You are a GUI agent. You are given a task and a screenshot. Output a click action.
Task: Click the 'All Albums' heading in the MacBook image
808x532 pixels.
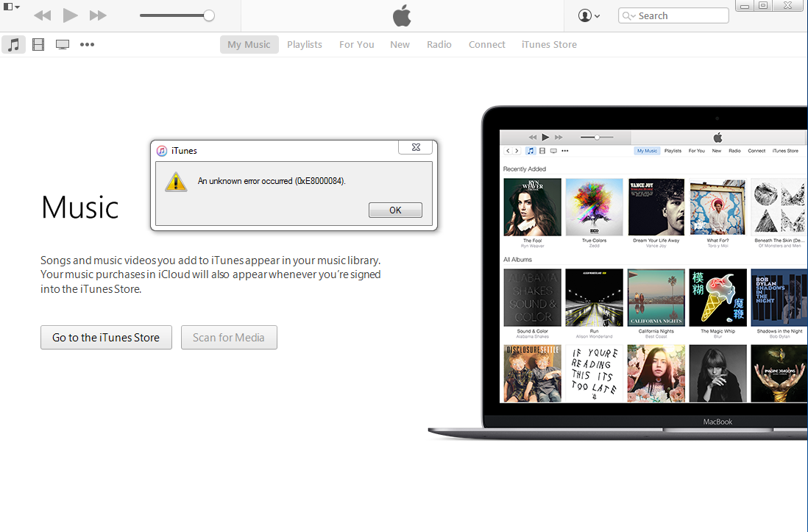[x=517, y=259]
